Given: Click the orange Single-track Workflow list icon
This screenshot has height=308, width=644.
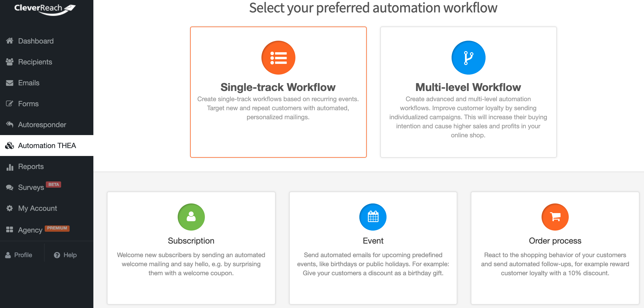Looking at the screenshot, I should tap(278, 58).
